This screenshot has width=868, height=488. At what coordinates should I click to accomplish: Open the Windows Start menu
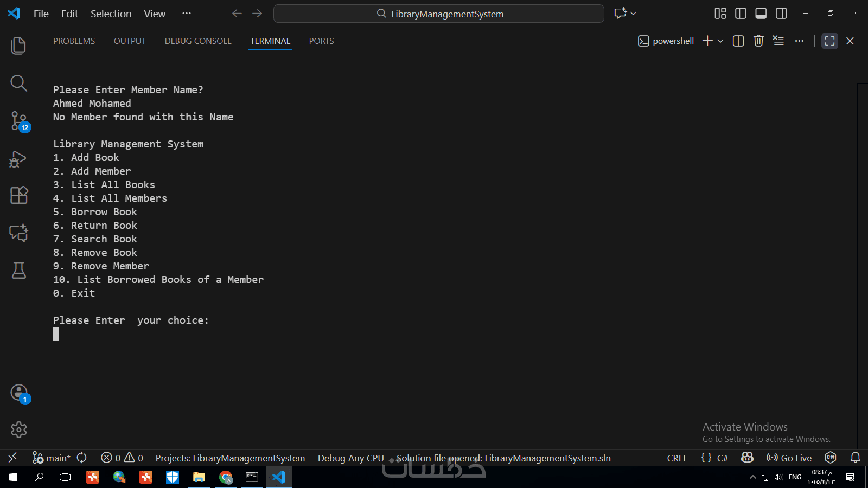pos(13,477)
